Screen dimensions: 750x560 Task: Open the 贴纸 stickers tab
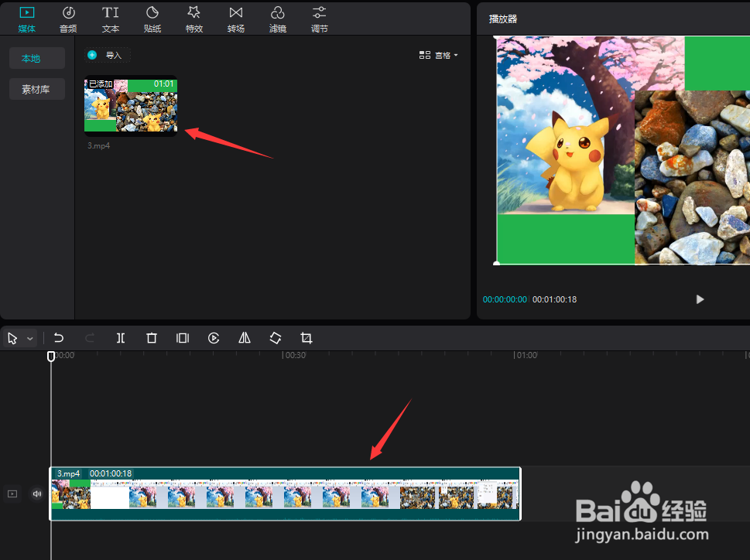coord(152,19)
